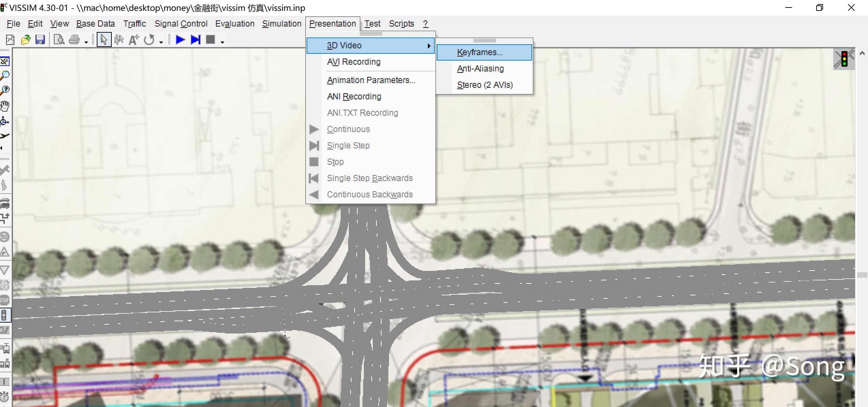Click the Print Preview toolbar icon
The image size is (868, 407).
pos(59,40)
